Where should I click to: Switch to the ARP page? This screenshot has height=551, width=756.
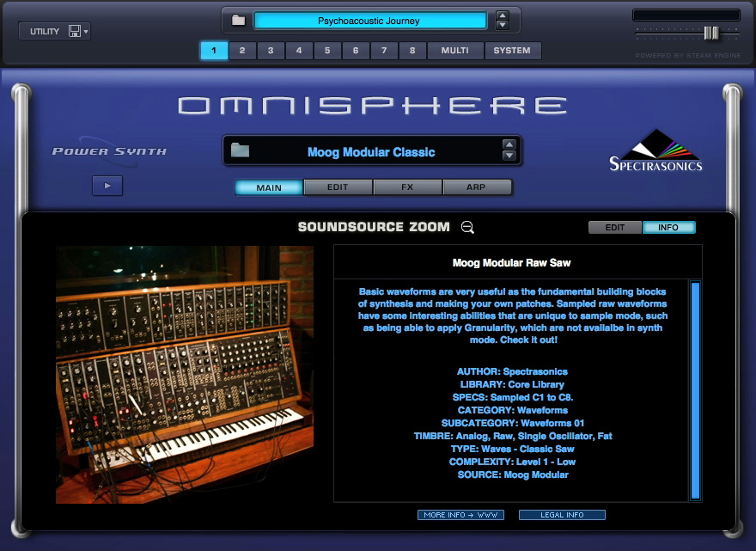coord(476,187)
